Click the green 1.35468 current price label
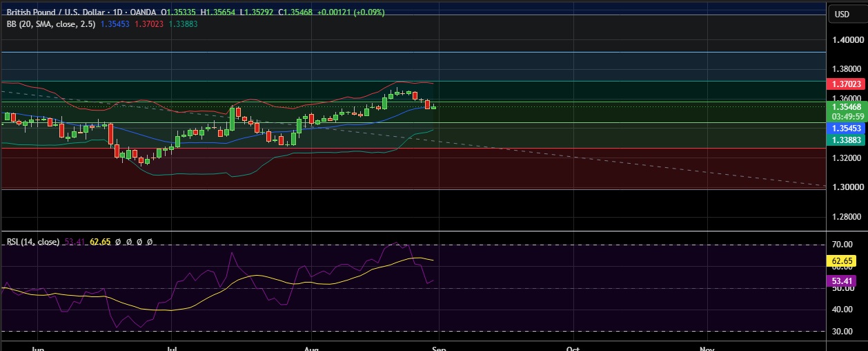 tap(846, 107)
